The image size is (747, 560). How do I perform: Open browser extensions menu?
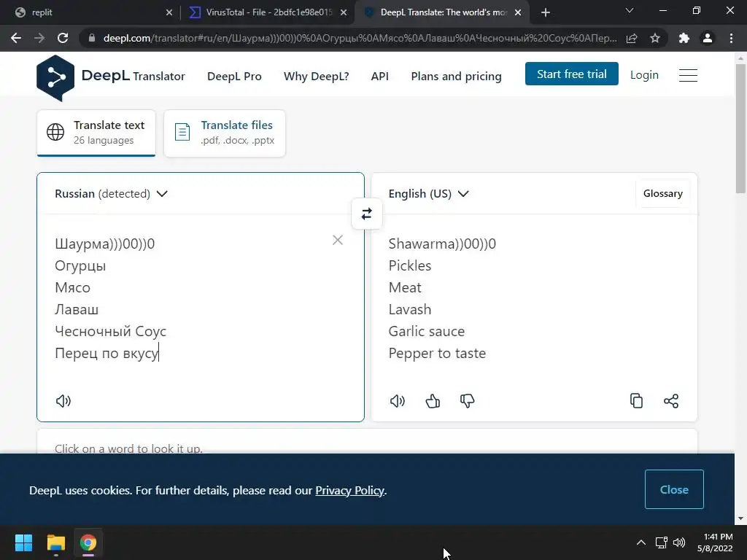tap(684, 38)
